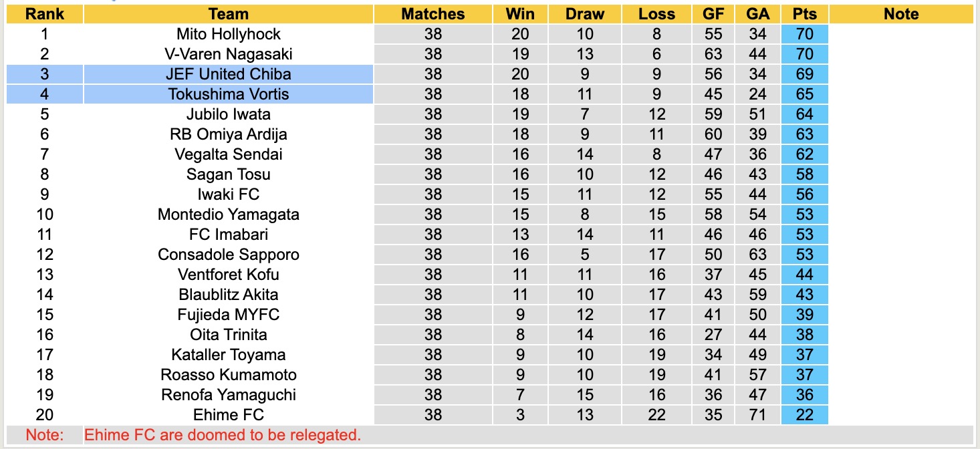This screenshot has width=980, height=449.
Task: Click the GF column header
Action: click(713, 14)
